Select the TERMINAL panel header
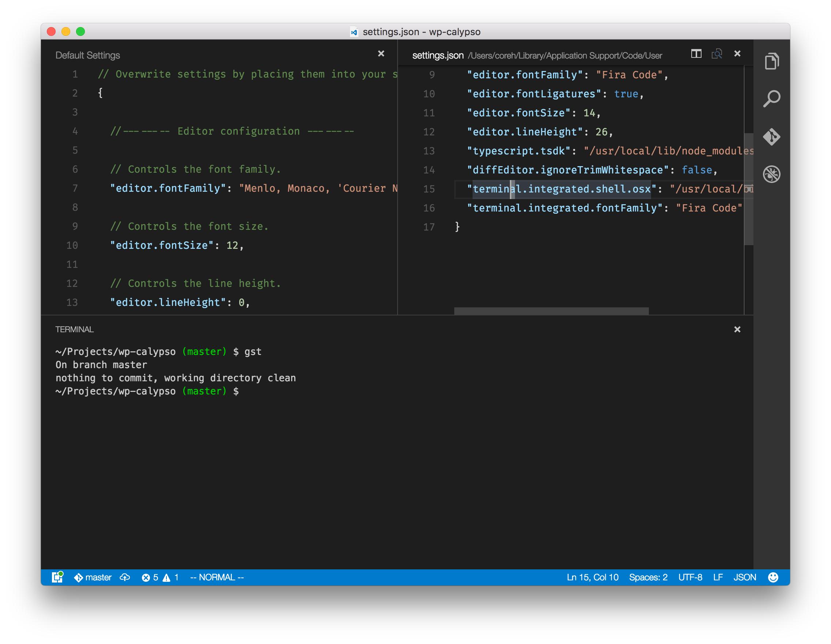The height and width of the screenshot is (644, 831). tap(74, 329)
